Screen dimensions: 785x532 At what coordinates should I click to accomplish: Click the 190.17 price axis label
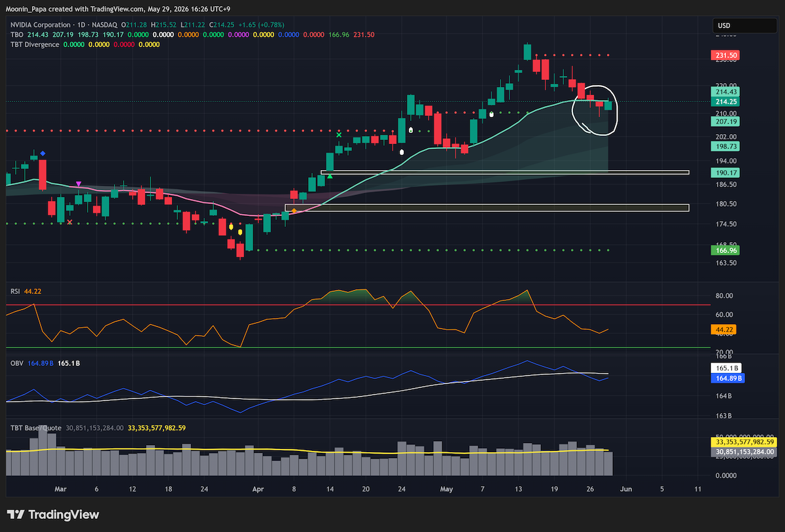point(724,173)
